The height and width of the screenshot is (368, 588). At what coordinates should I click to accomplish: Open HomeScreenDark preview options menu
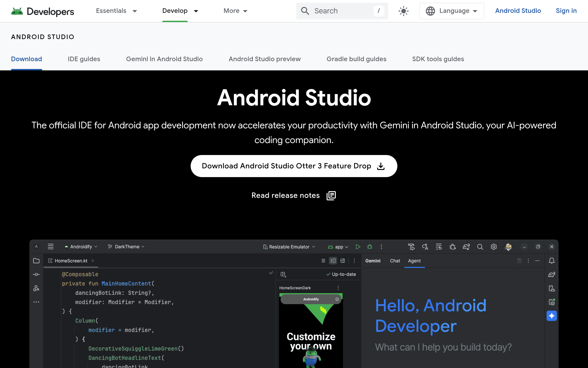[338, 288]
